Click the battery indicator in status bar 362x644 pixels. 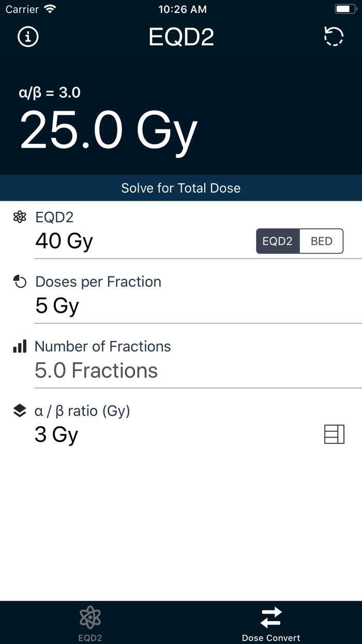click(345, 9)
